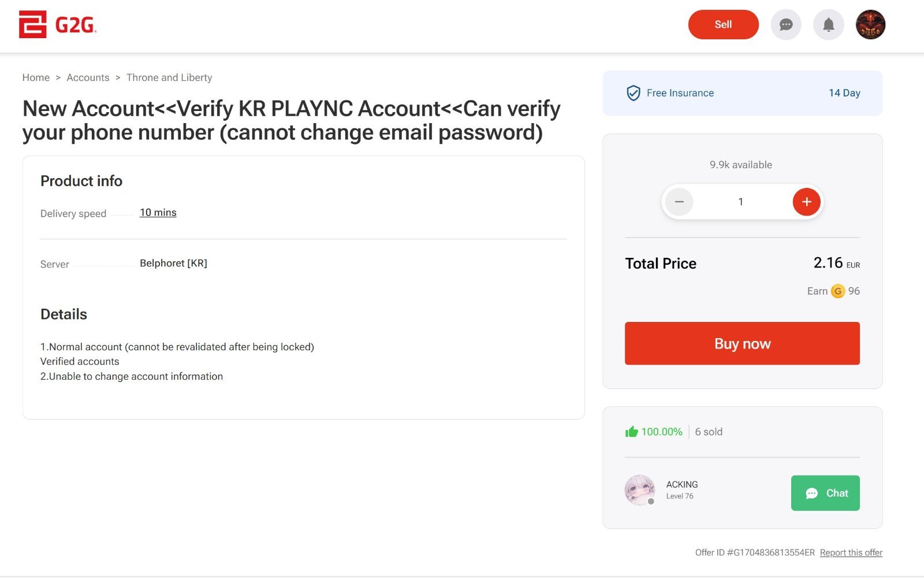
Task: Click Buy now
Action: click(742, 343)
